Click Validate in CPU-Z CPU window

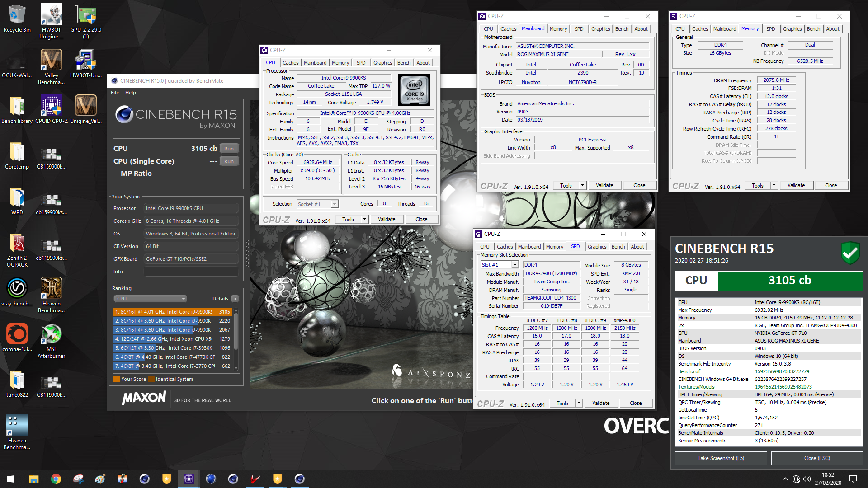coord(387,219)
